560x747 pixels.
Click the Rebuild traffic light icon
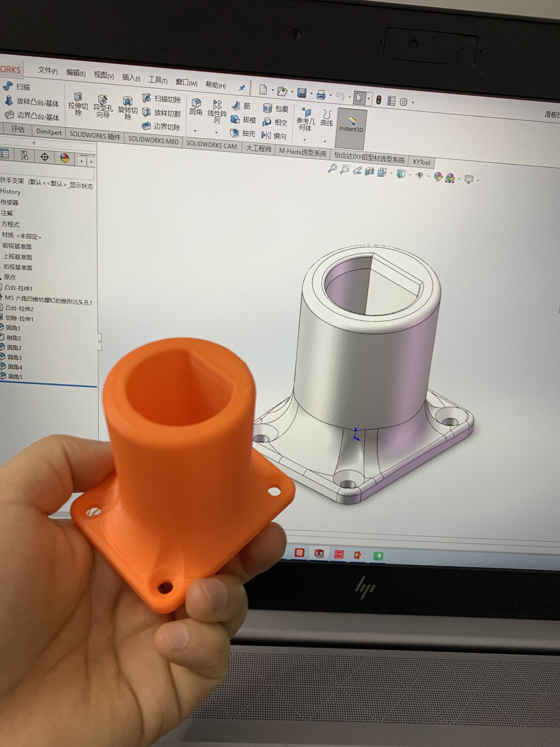click(x=379, y=100)
